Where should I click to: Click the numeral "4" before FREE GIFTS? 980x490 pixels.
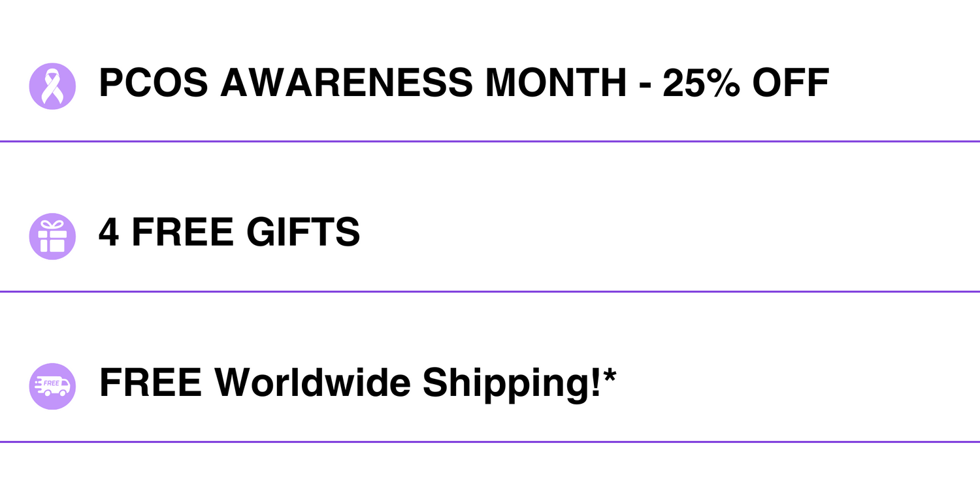click(x=109, y=233)
